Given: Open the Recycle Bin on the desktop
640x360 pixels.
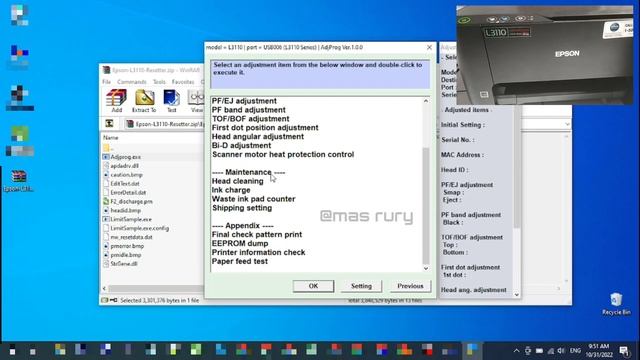Looking at the screenshot, I should tap(616, 304).
